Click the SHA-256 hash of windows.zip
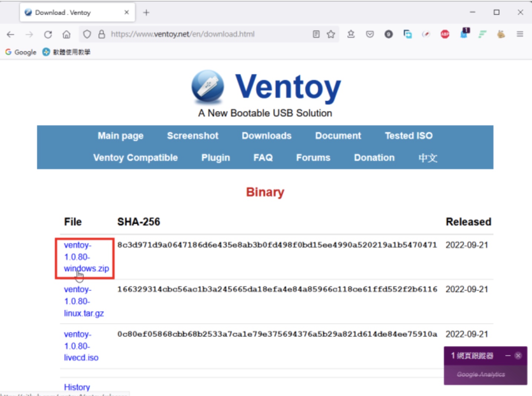 277,245
